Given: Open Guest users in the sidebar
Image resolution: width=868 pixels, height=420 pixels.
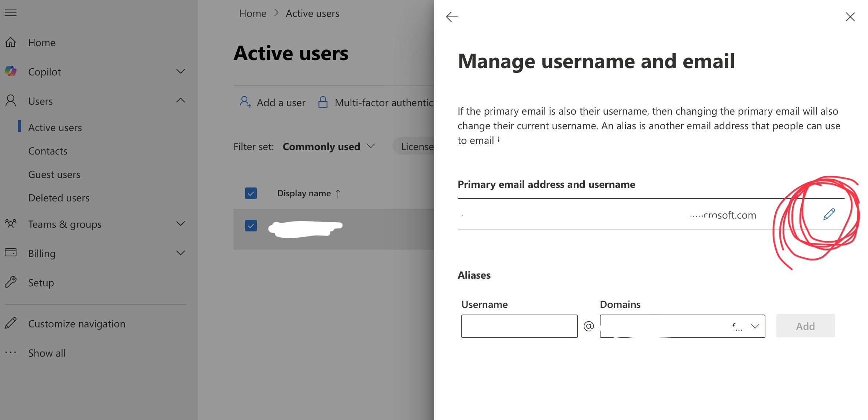Looking at the screenshot, I should [54, 175].
